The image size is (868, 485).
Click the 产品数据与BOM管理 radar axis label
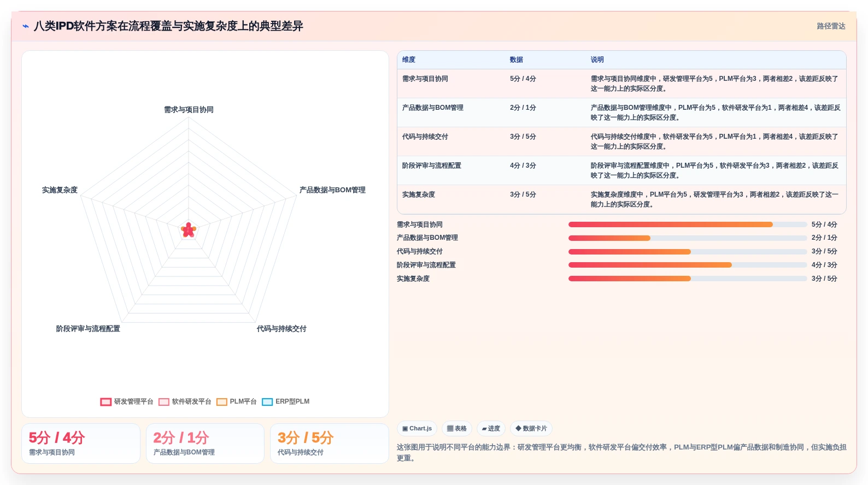(332, 190)
